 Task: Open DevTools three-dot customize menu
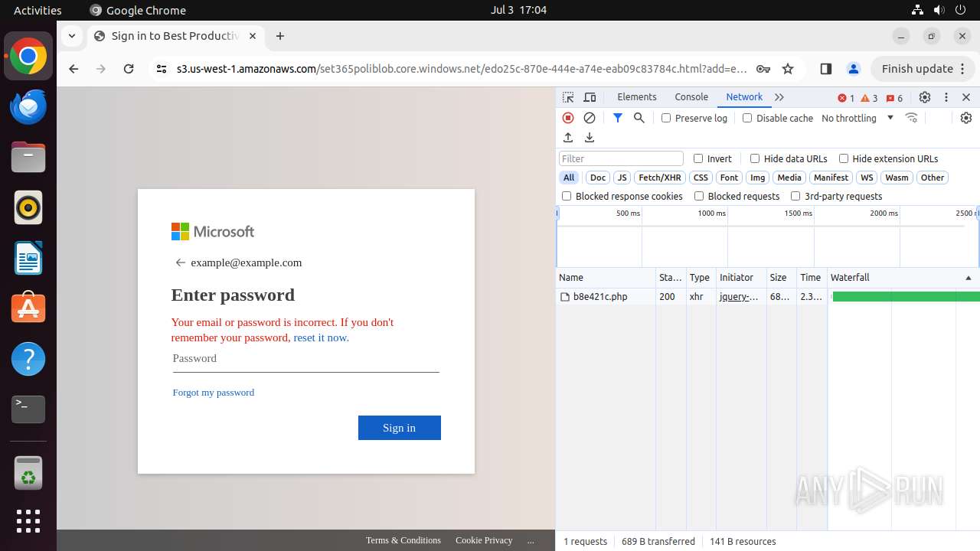pyautogui.click(x=946, y=97)
